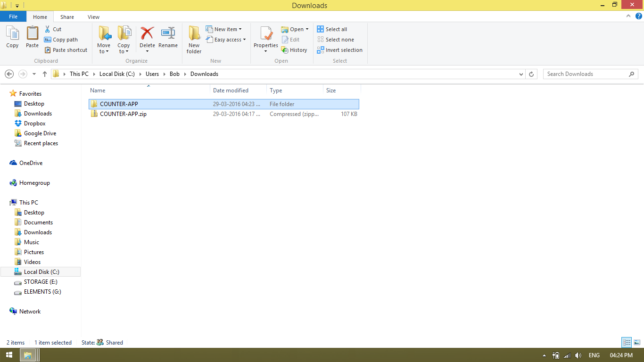Image resolution: width=644 pixels, height=362 pixels.
Task: Open the address bar history dropdown
Action: (521, 74)
